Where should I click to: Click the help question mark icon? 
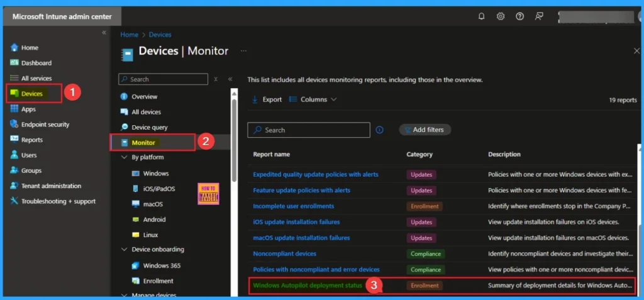point(519,16)
